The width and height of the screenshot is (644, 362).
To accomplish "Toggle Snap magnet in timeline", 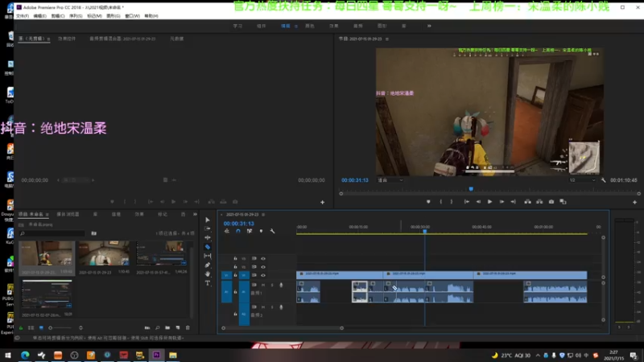I will (238, 231).
